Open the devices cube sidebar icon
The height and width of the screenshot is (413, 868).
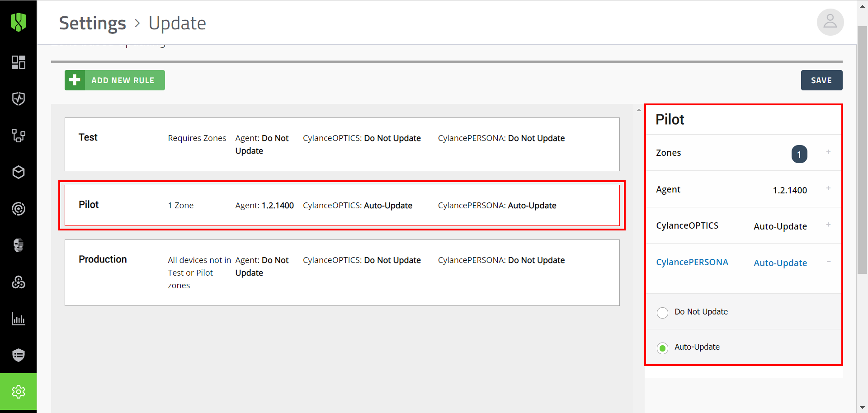coord(19,172)
